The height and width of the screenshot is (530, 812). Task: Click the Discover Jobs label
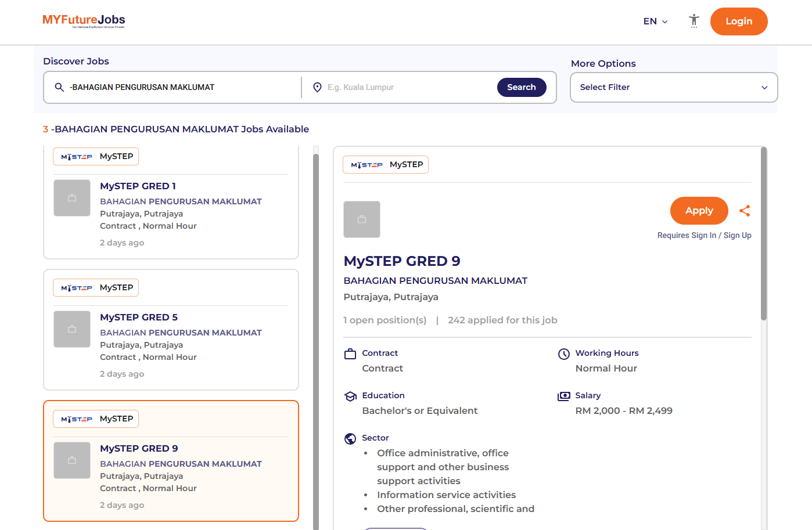[76, 62]
